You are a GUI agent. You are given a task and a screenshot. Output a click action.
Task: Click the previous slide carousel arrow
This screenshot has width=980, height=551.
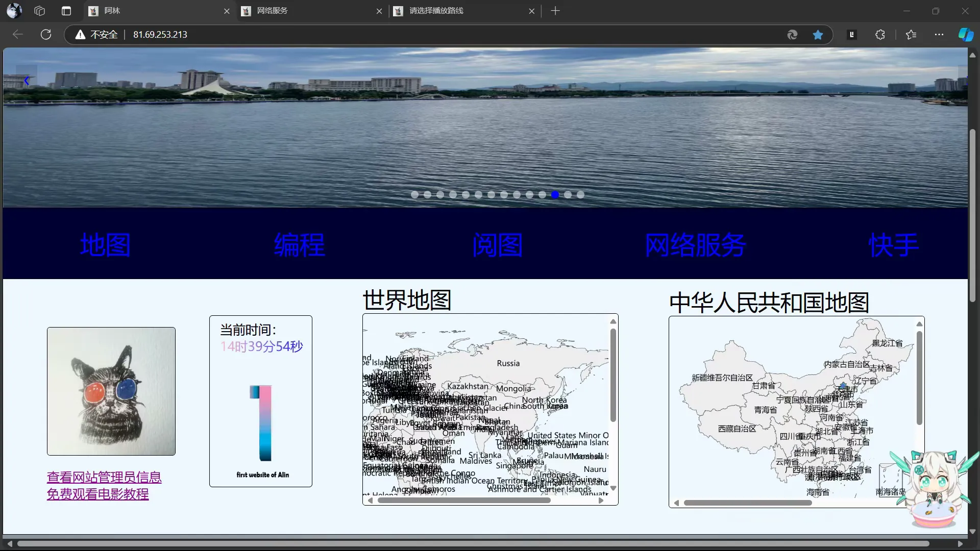click(x=26, y=81)
